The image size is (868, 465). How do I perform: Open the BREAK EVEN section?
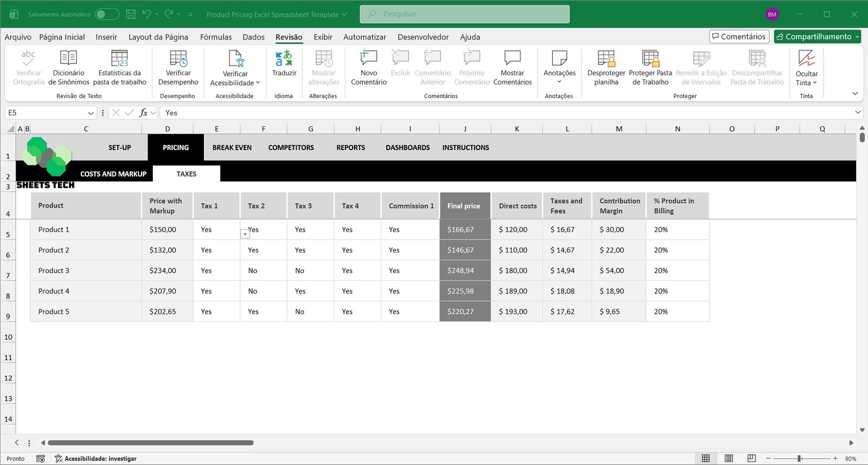pyautogui.click(x=232, y=147)
